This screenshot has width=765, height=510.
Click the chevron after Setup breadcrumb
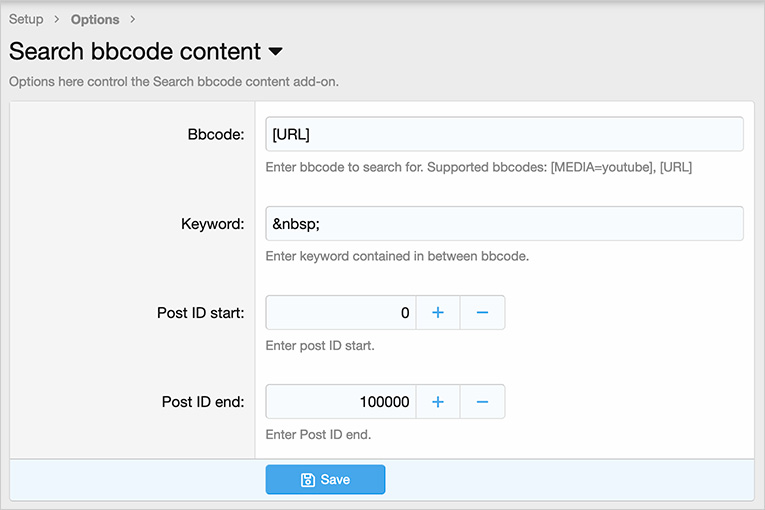[x=57, y=19]
